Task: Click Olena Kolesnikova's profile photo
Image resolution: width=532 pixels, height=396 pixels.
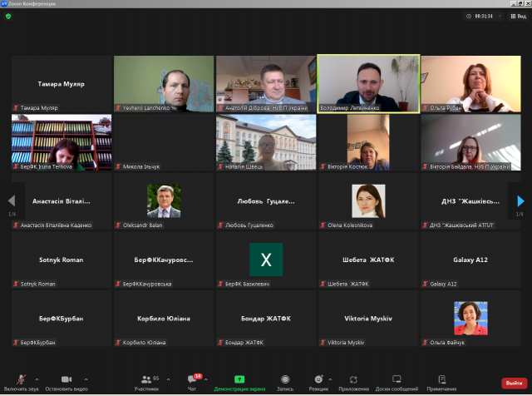Action: tap(368, 200)
